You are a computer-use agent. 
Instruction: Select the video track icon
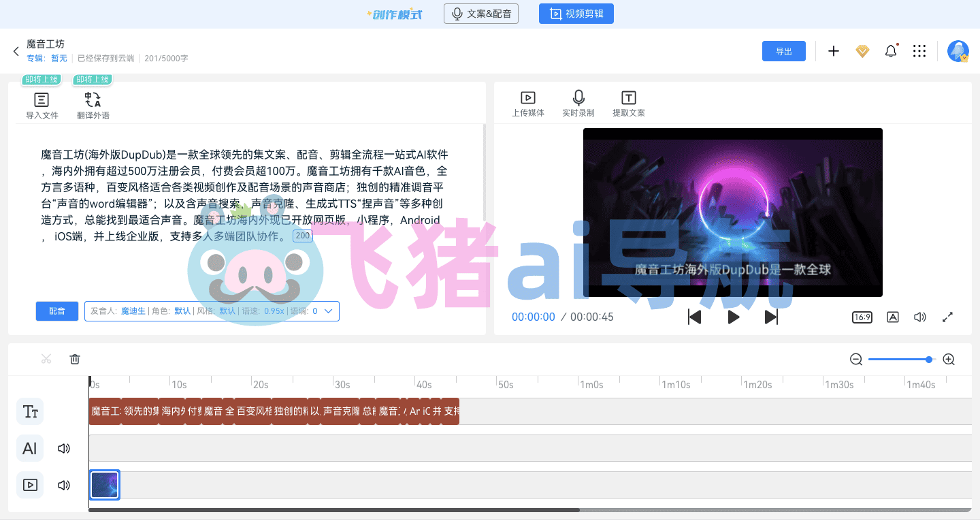coord(30,485)
